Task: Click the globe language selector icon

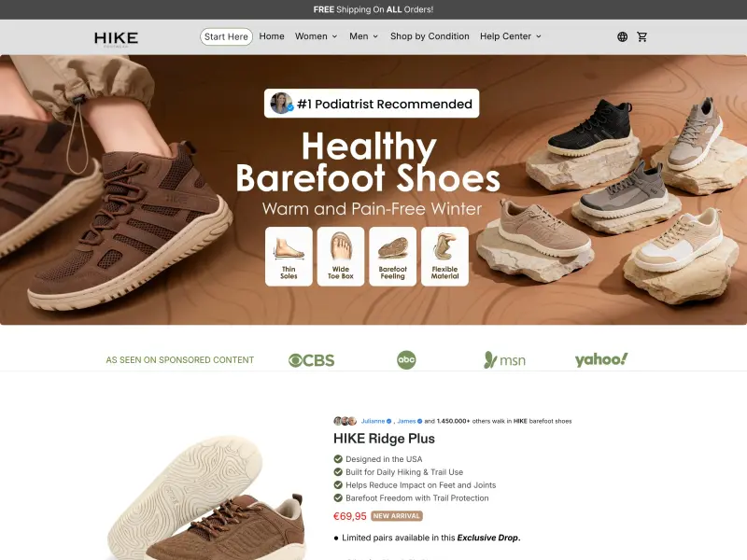Action: (622, 36)
